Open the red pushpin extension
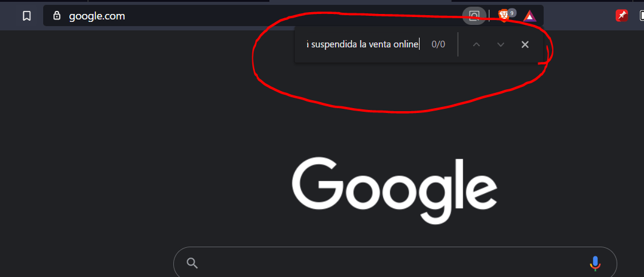Image resolution: width=644 pixels, height=277 pixels. 621,16
